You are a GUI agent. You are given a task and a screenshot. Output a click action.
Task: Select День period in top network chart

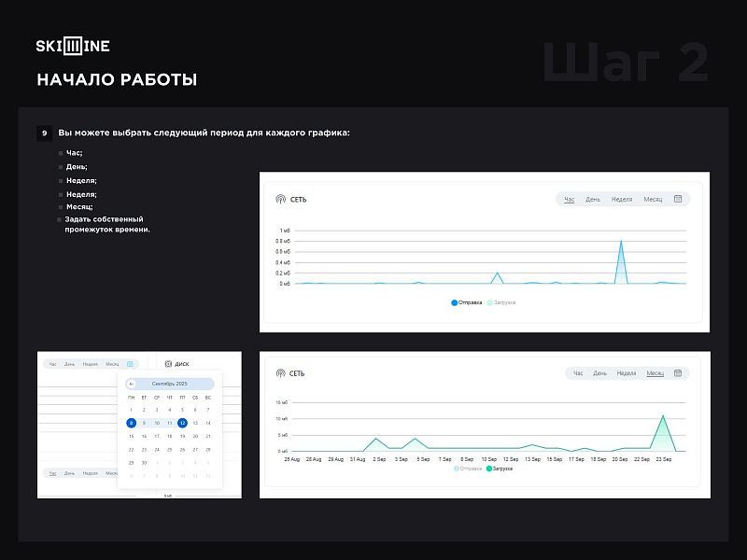(593, 200)
